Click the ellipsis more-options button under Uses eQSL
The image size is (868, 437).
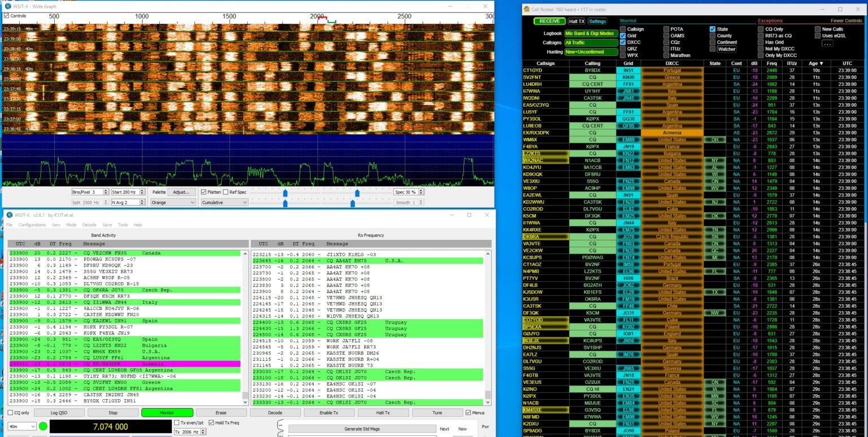(x=827, y=43)
